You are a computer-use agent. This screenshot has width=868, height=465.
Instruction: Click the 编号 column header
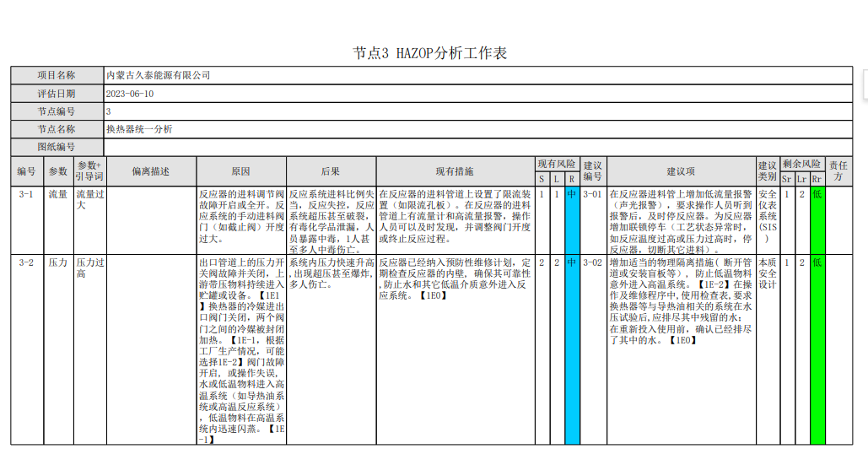pos(27,171)
